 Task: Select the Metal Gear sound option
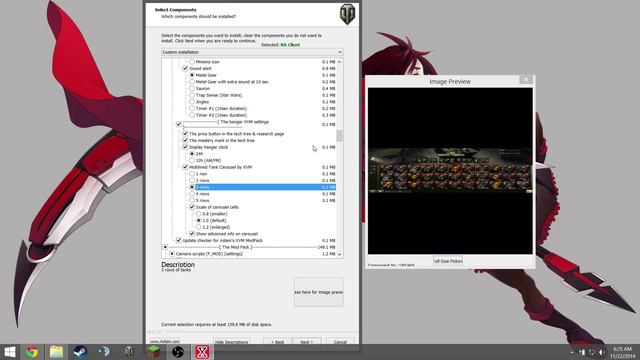[x=192, y=75]
